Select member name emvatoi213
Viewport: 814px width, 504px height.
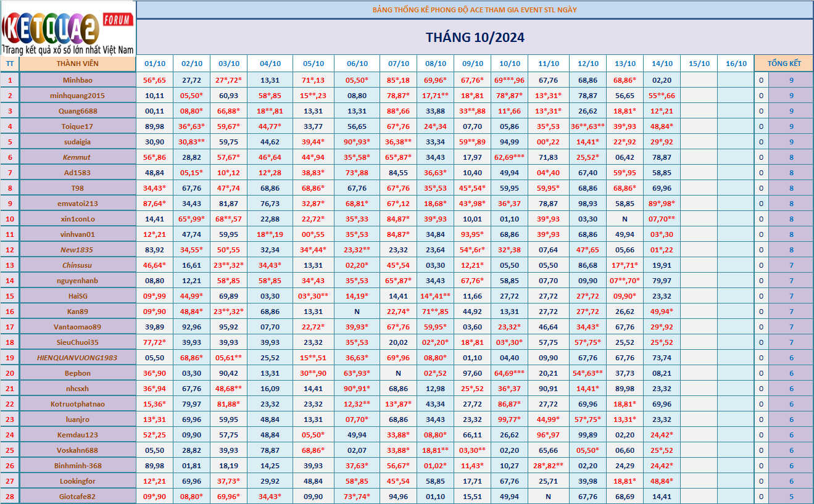pos(77,204)
